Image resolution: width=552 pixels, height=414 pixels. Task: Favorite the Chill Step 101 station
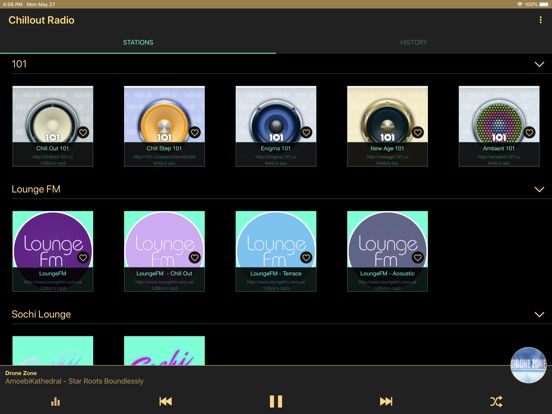coord(195,132)
